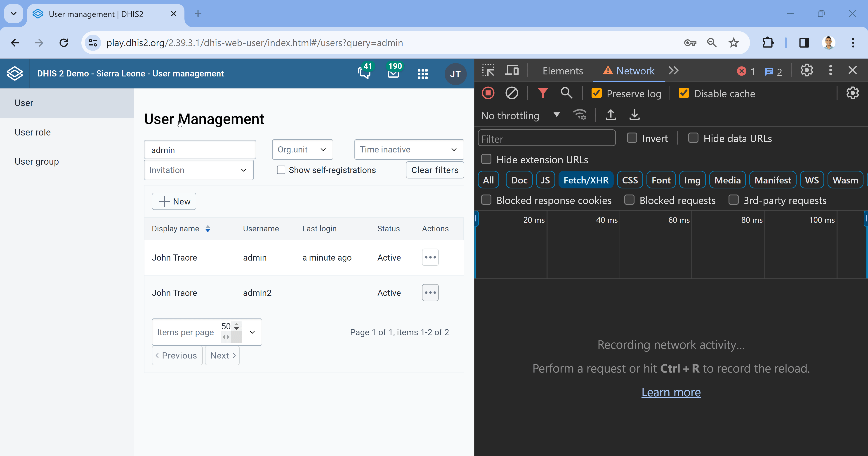The height and width of the screenshot is (456, 868).
Task: Check 3rd-party requests option
Action: point(734,200)
